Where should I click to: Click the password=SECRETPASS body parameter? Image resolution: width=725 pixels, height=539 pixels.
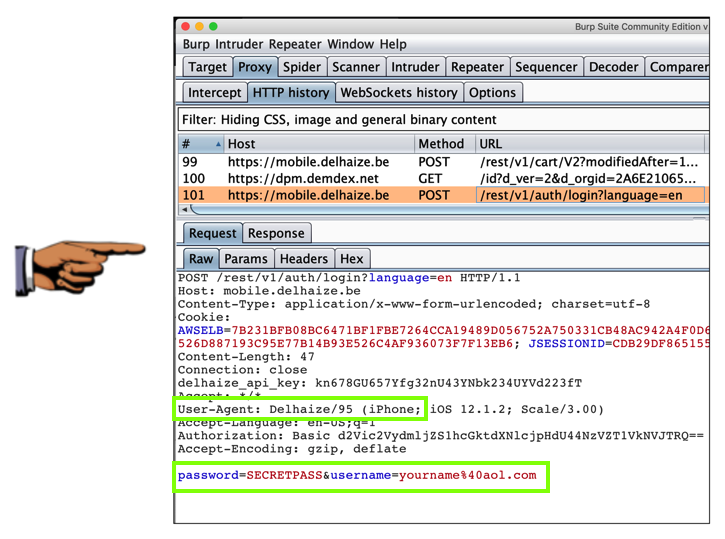pyautogui.click(x=250, y=475)
